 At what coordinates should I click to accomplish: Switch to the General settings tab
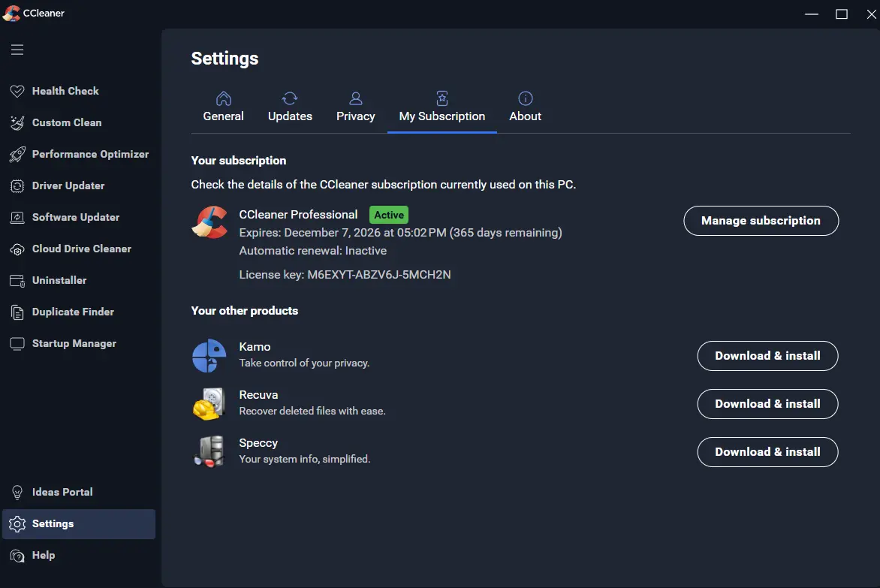223,107
